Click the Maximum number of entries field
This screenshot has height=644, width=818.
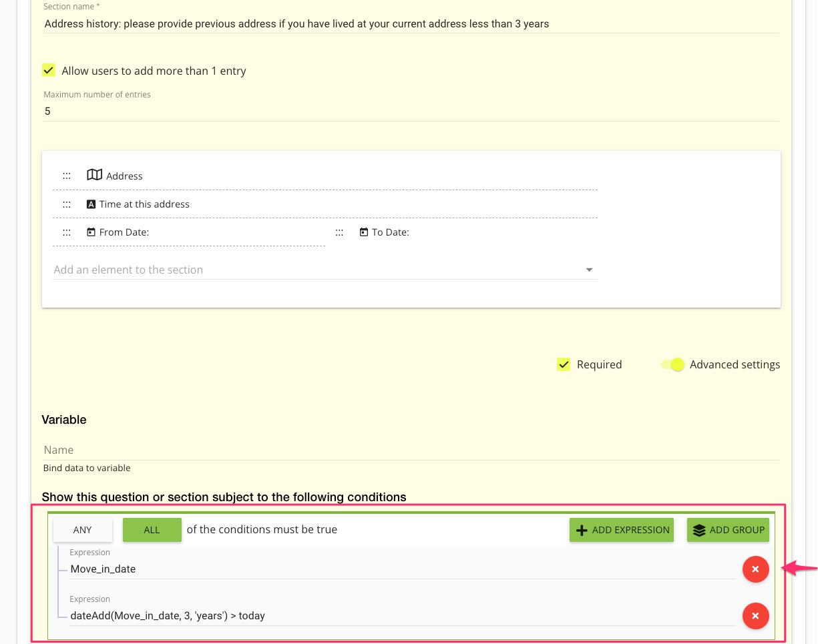[410, 111]
